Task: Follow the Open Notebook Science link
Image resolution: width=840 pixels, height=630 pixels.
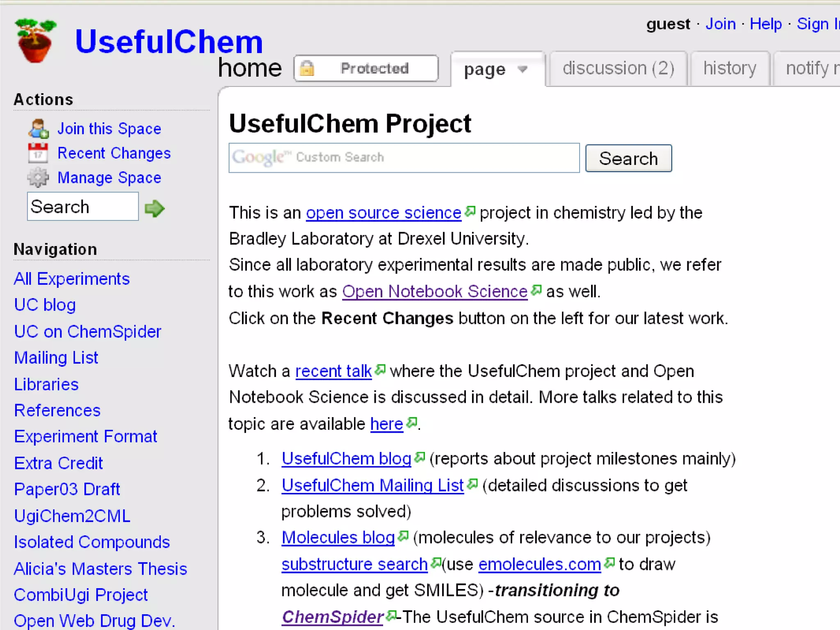Action: (434, 292)
